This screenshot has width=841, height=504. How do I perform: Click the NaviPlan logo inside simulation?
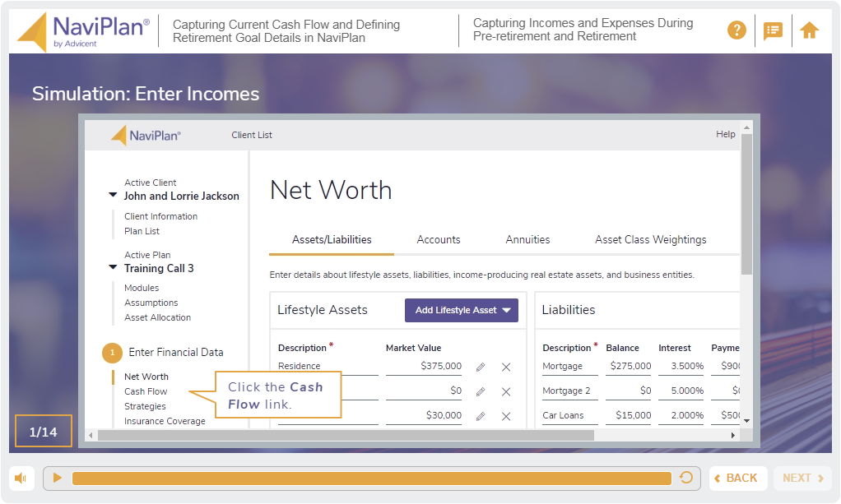146,136
